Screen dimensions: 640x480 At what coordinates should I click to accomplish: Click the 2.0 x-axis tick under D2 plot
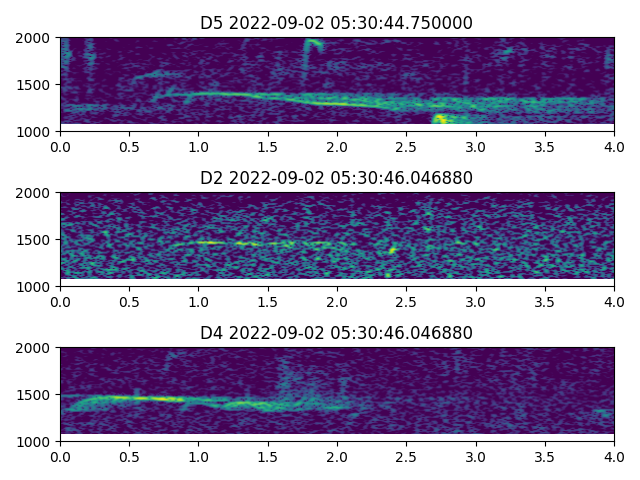(337, 301)
